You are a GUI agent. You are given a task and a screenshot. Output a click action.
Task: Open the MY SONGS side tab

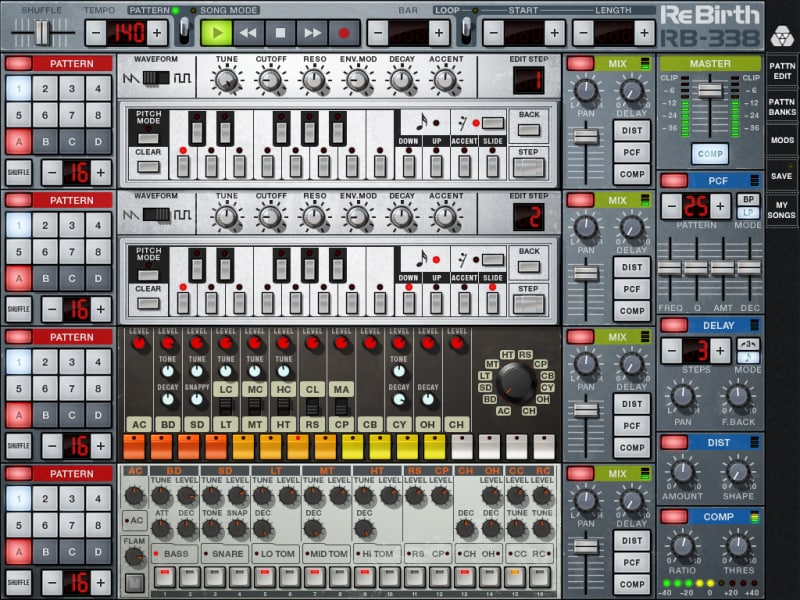point(782,209)
